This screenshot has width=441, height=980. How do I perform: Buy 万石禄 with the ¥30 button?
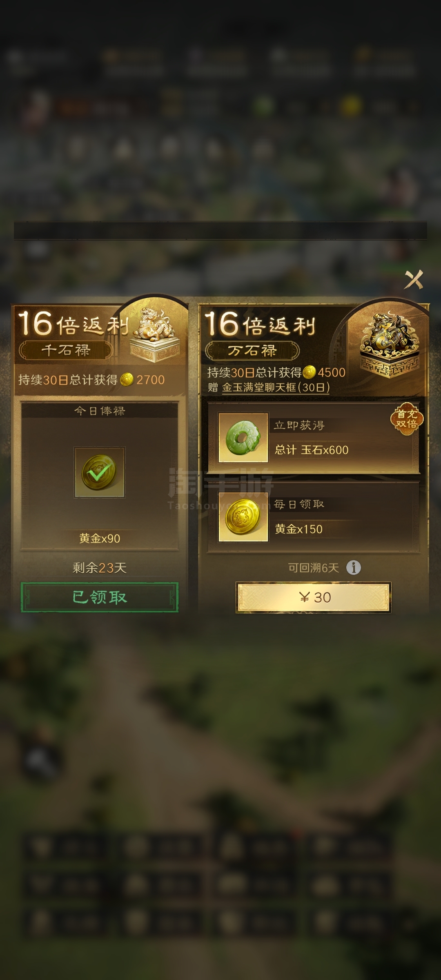coord(314,597)
